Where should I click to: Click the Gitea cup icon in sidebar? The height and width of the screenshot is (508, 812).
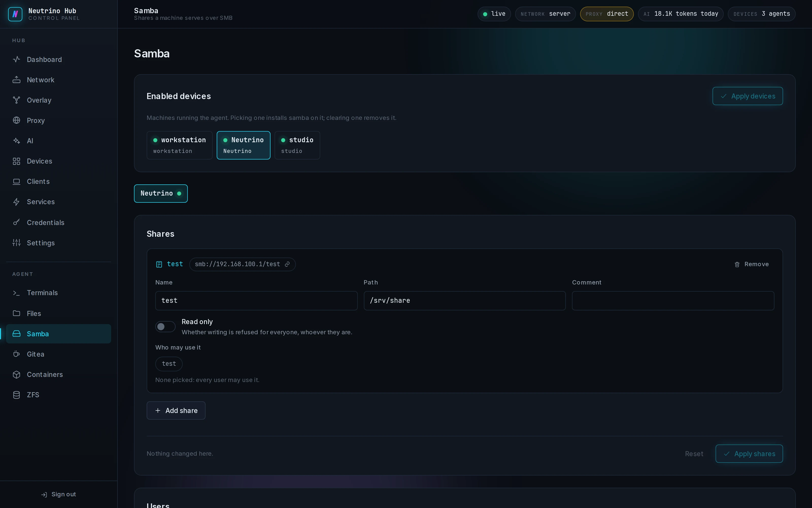16,354
